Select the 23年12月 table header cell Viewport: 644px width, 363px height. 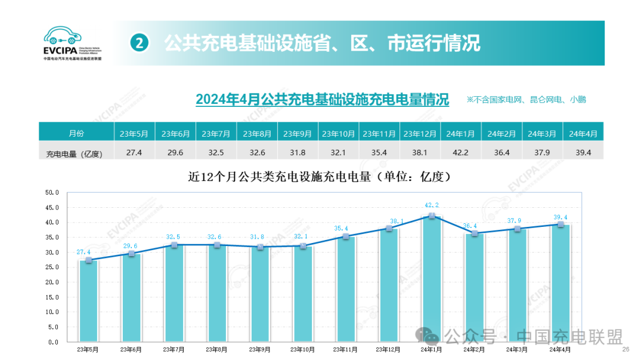[420, 133]
